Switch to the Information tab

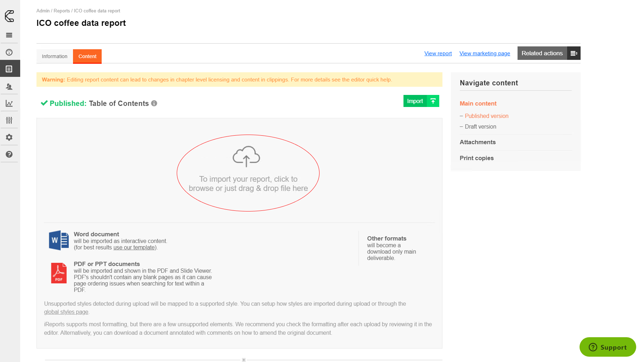tap(55, 56)
